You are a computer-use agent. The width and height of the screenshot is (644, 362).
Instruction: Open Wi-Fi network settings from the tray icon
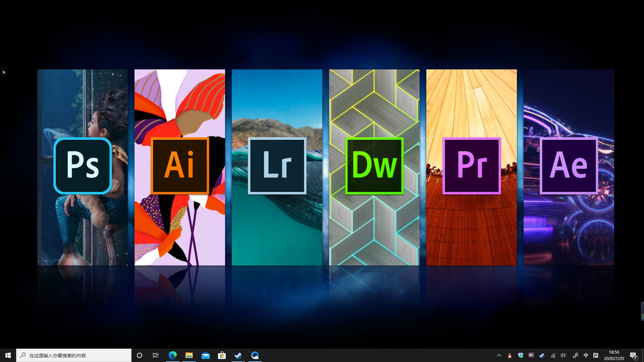pos(553,355)
